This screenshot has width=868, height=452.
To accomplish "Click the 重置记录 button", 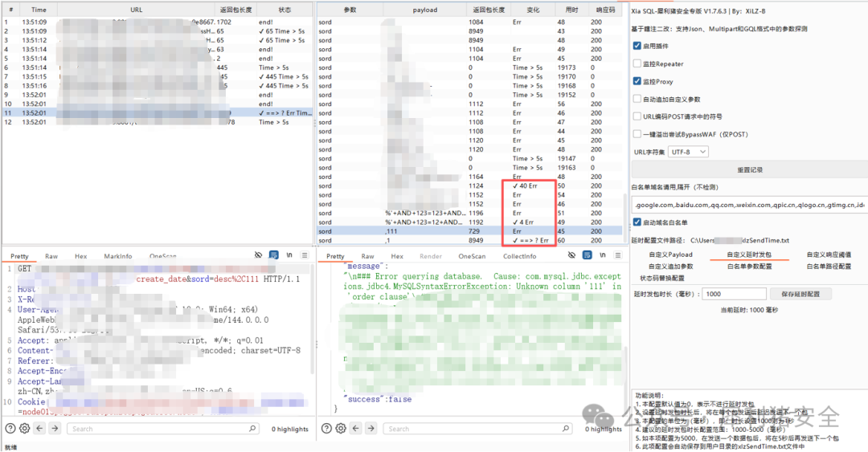I will (x=749, y=170).
